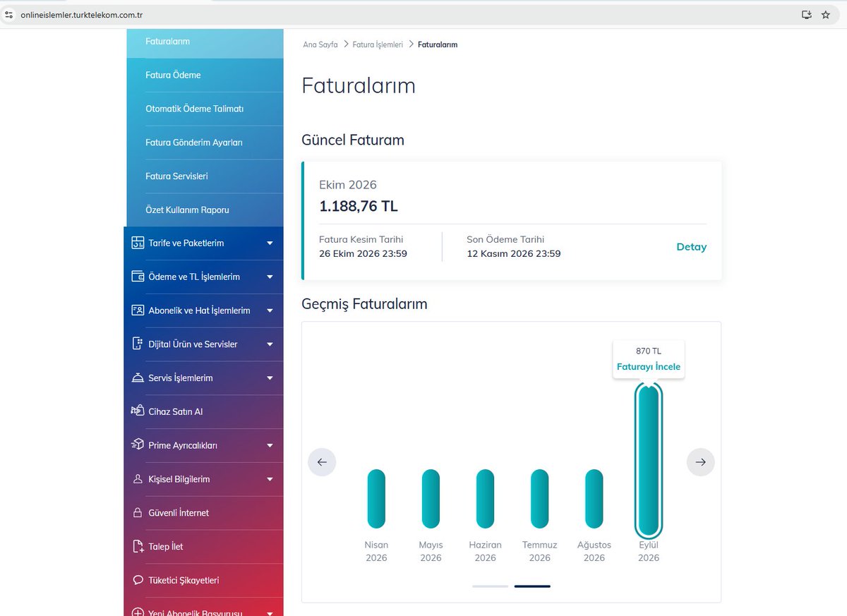Click the Abonelik ve Hat İşlemlerim icon
The width and height of the screenshot is (847, 616).
138,310
